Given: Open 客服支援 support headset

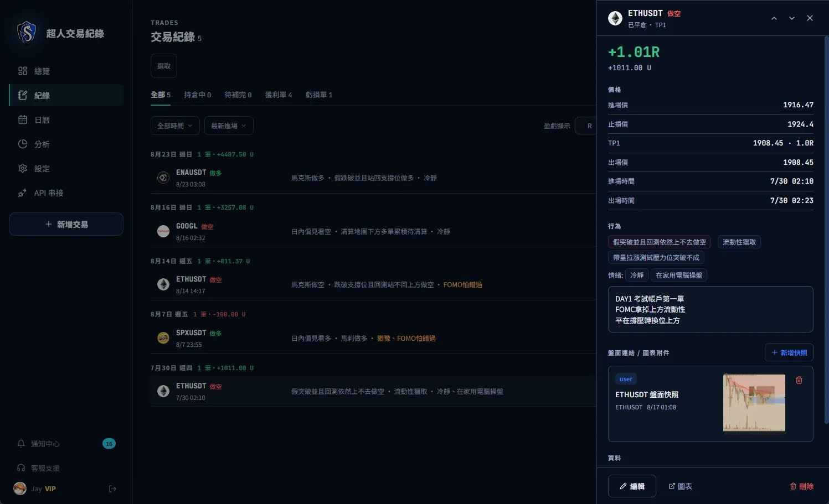Looking at the screenshot, I should coord(21,468).
